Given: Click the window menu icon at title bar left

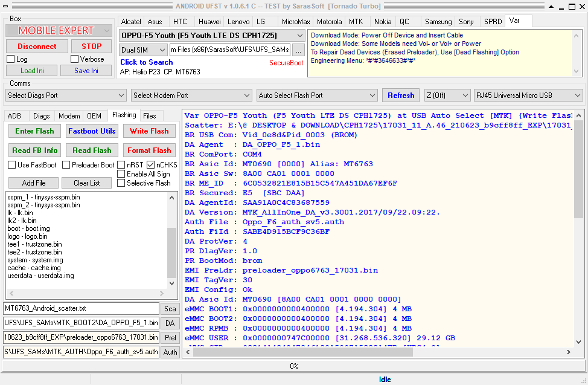Looking at the screenshot, I should (5, 7).
